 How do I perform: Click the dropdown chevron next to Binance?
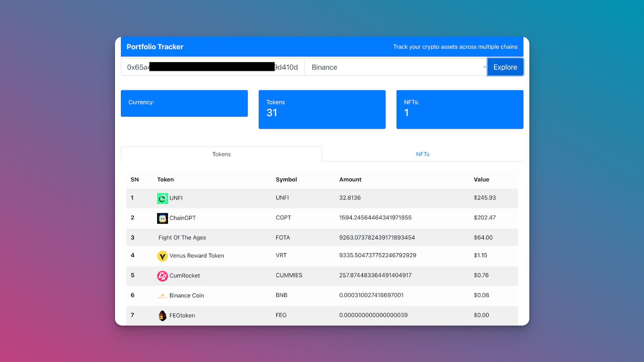(x=484, y=67)
